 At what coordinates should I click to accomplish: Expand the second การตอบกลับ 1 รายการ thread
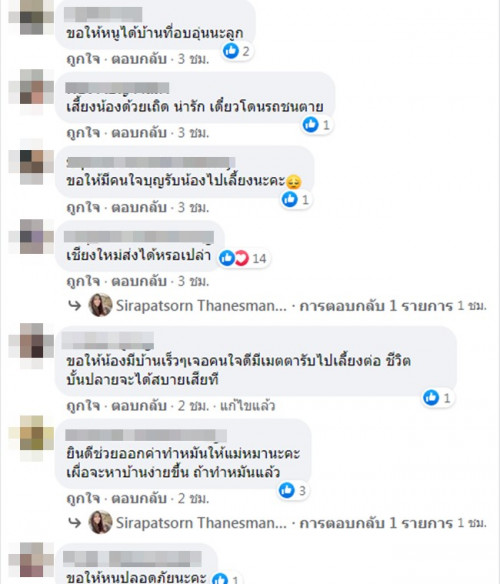point(376,523)
